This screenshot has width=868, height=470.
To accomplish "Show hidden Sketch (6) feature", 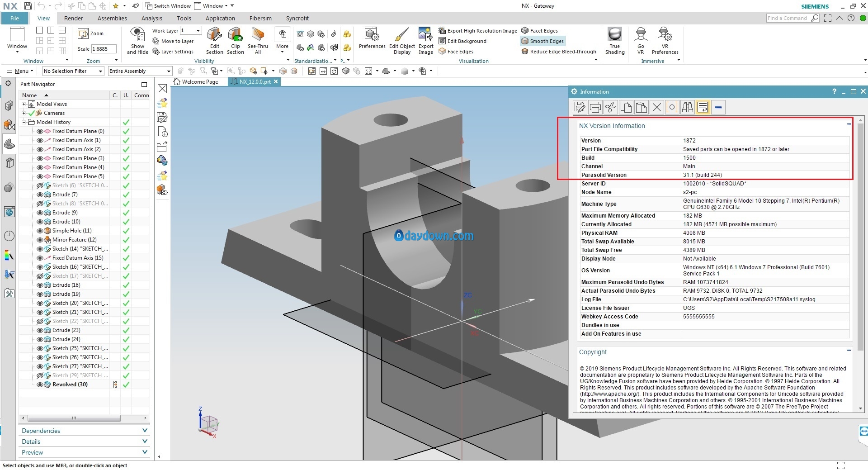I will click(40, 185).
